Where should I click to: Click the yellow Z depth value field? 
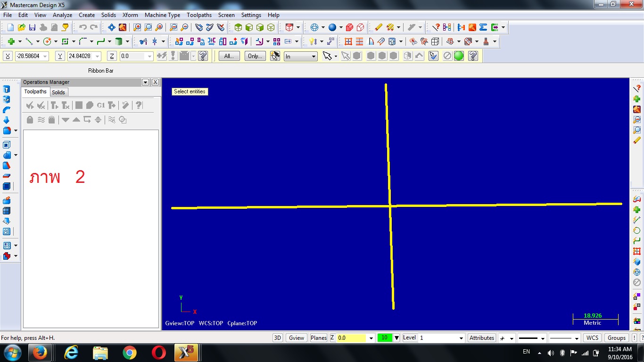coord(351,338)
